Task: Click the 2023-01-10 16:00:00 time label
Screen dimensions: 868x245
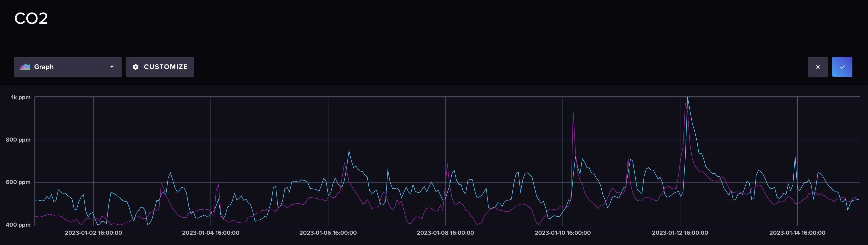Action: (x=562, y=232)
